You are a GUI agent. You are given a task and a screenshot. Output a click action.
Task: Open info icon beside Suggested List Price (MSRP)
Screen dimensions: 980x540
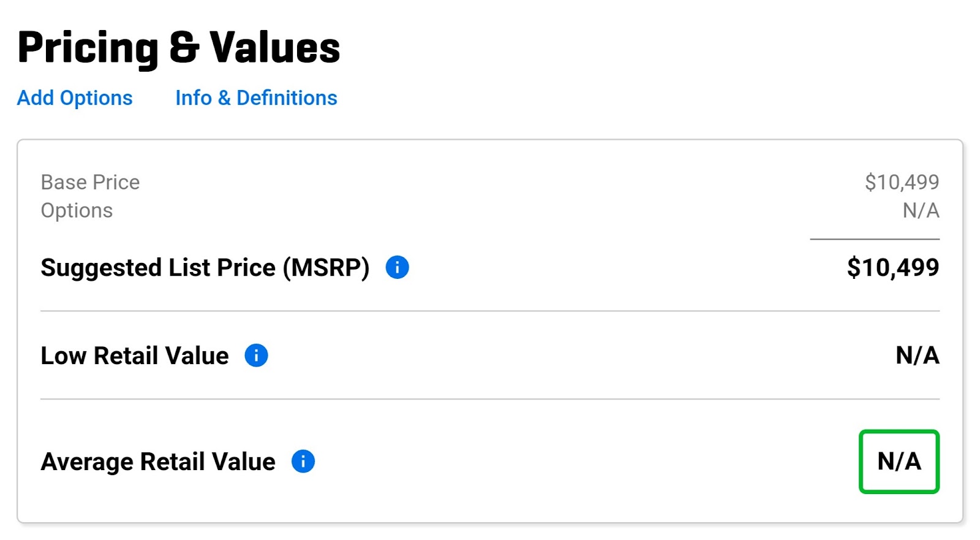(x=397, y=267)
